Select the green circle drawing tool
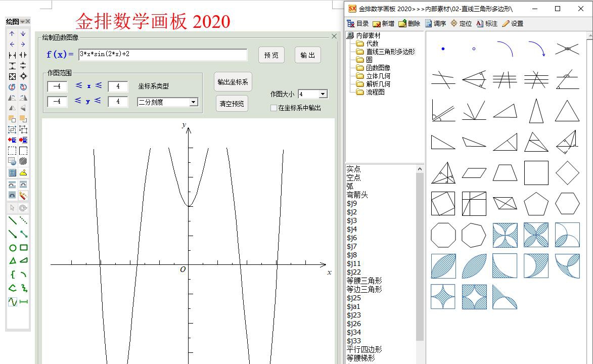The image size is (593, 364). click(x=13, y=248)
